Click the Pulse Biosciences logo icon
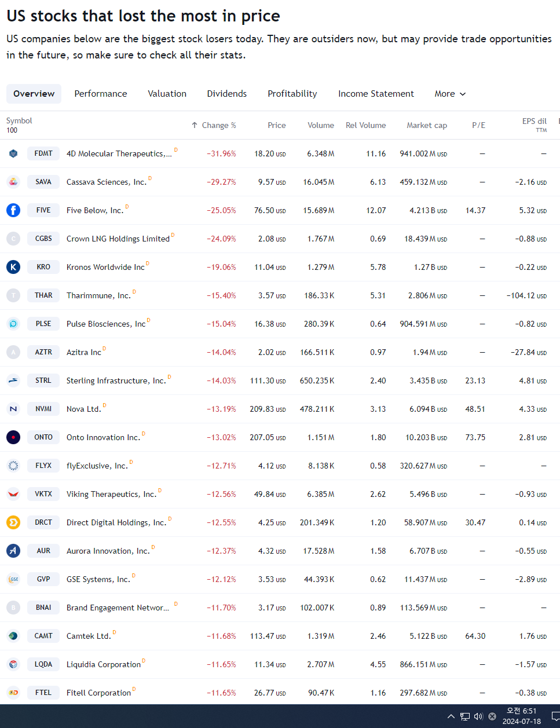560x728 pixels. pyautogui.click(x=13, y=324)
